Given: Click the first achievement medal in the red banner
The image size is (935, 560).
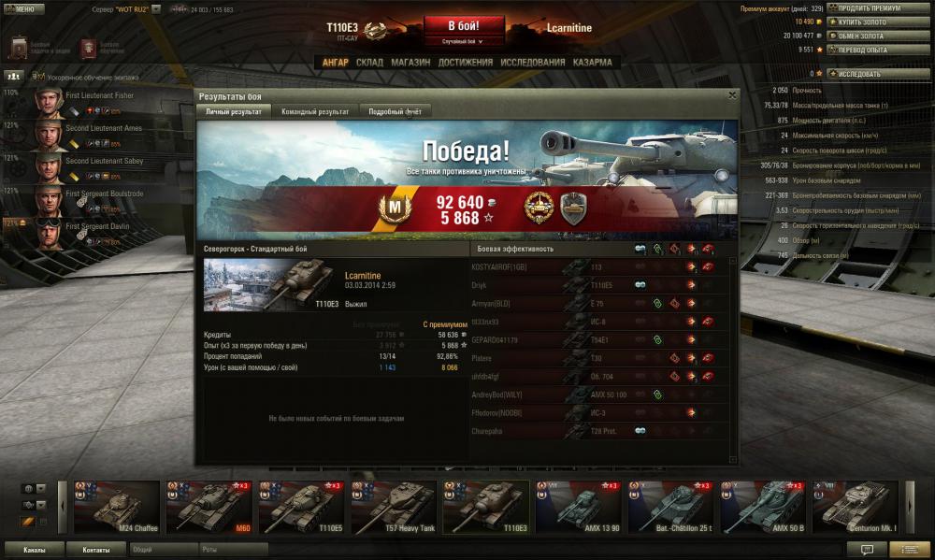Looking at the screenshot, I should [539, 208].
